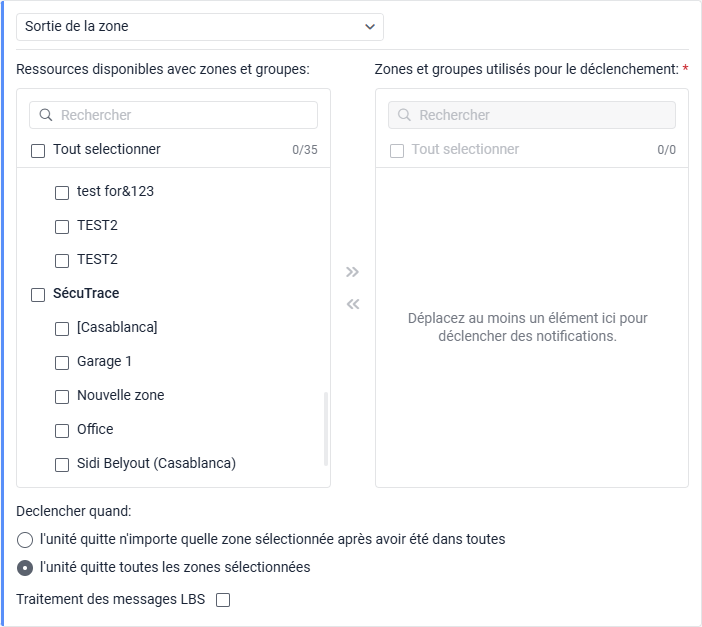Select the [Casablanca] zone checkbox
The image size is (702, 627).
point(62,328)
